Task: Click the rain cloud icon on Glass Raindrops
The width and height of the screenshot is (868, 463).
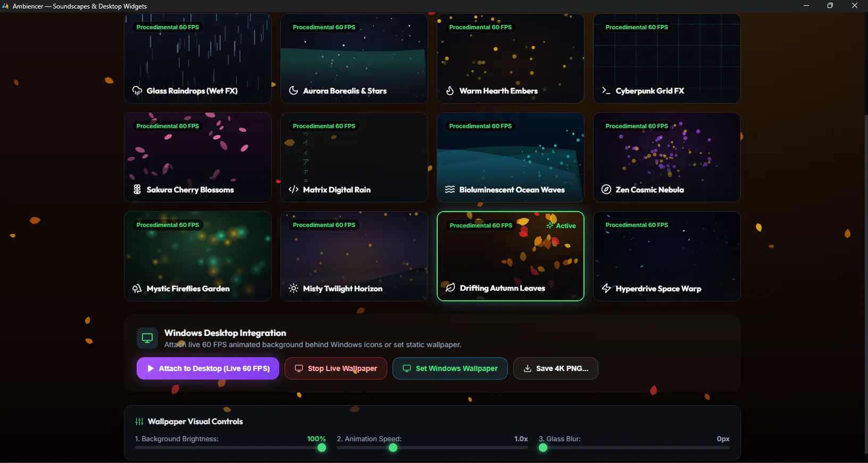Action: 137,90
